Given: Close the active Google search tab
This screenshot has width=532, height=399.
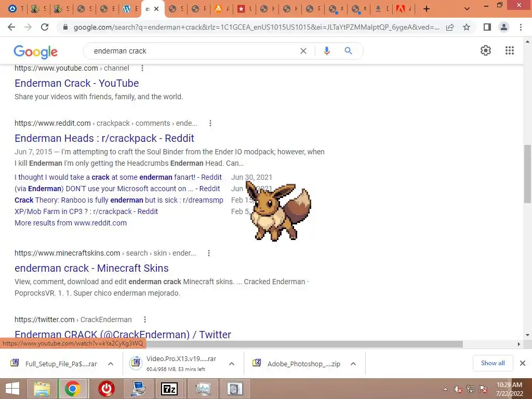Looking at the screenshot, I should [156, 9].
